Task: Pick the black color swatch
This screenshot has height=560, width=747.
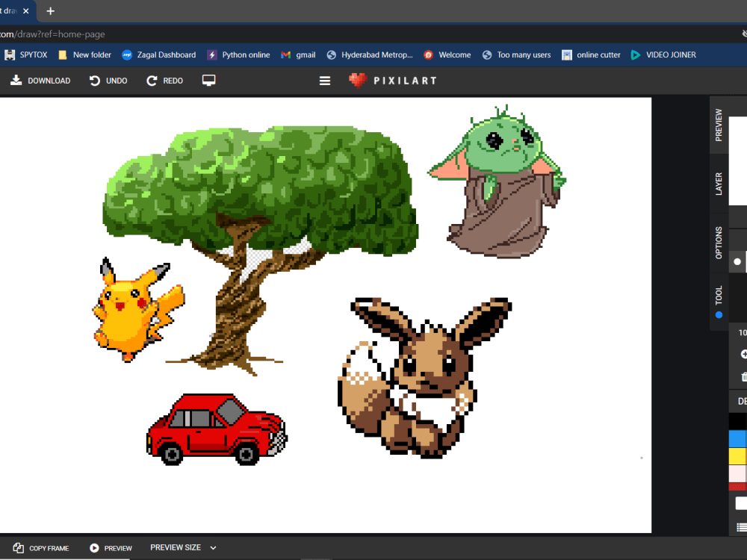Action: coord(737,421)
